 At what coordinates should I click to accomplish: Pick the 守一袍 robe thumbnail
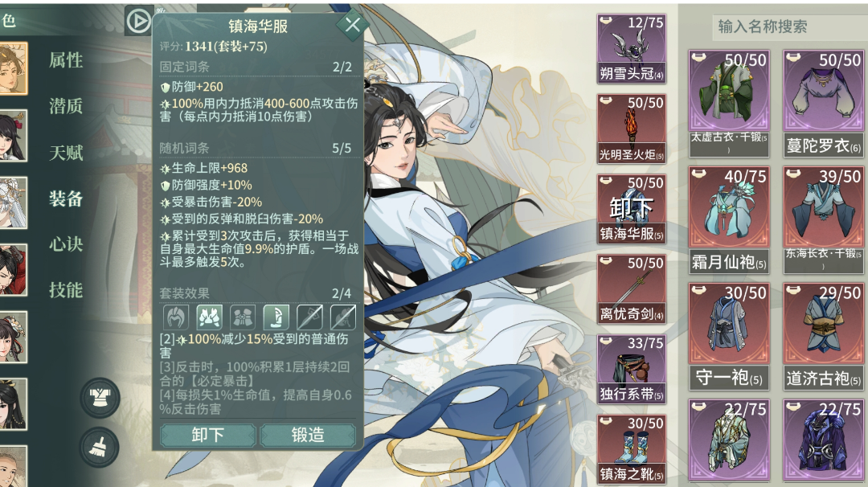coord(728,337)
